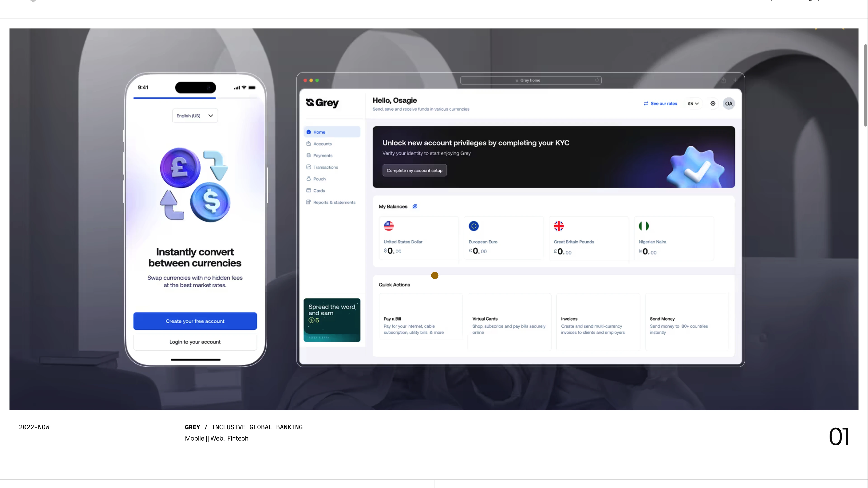Viewport: 868px width, 488px height.
Task: Open the Home sidebar item
Action: click(332, 132)
